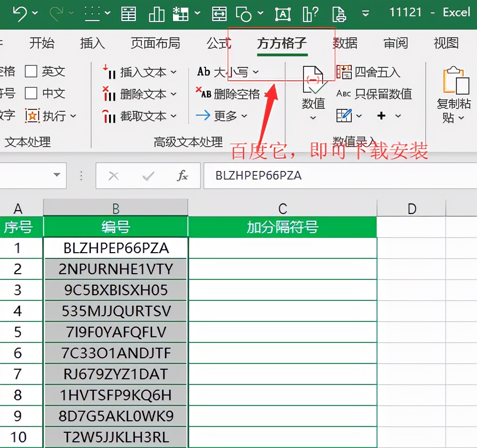Select cell containing 535MJJQURTSV
Image resolution: width=477 pixels, height=448 pixels.
[116, 311]
